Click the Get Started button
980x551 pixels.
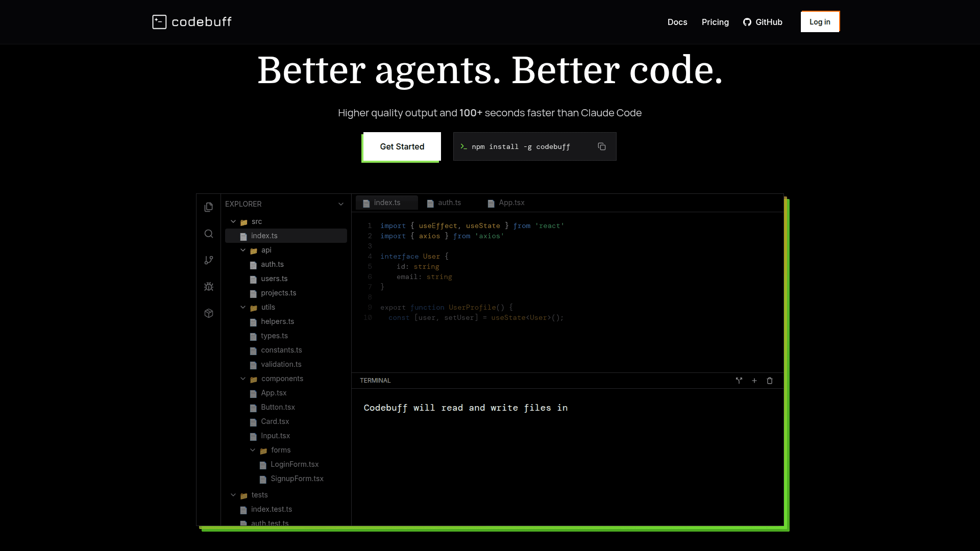[402, 146]
